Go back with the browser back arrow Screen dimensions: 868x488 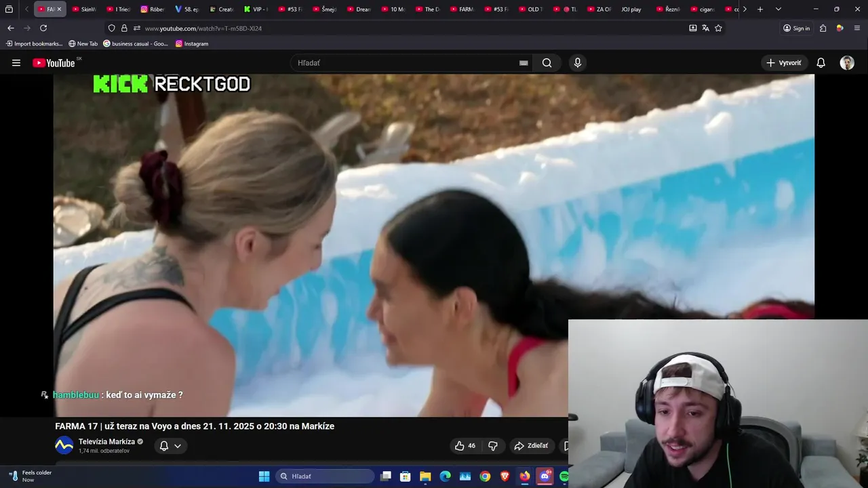pyautogui.click(x=10, y=28)
